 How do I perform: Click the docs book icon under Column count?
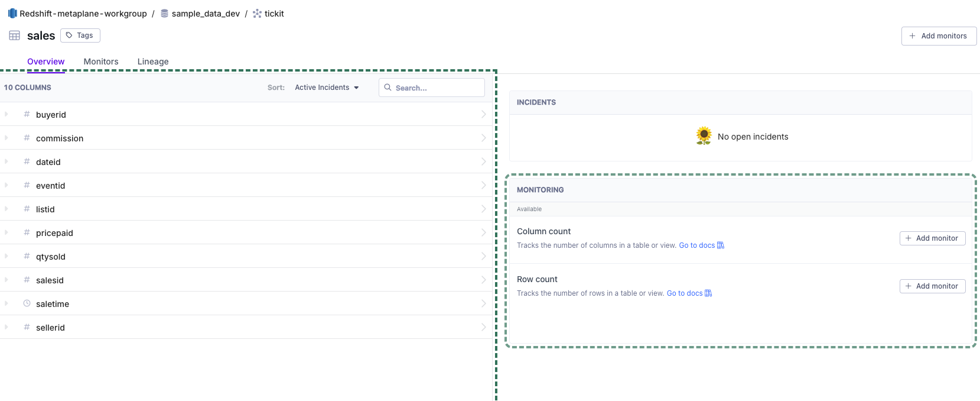coord(721,245)
